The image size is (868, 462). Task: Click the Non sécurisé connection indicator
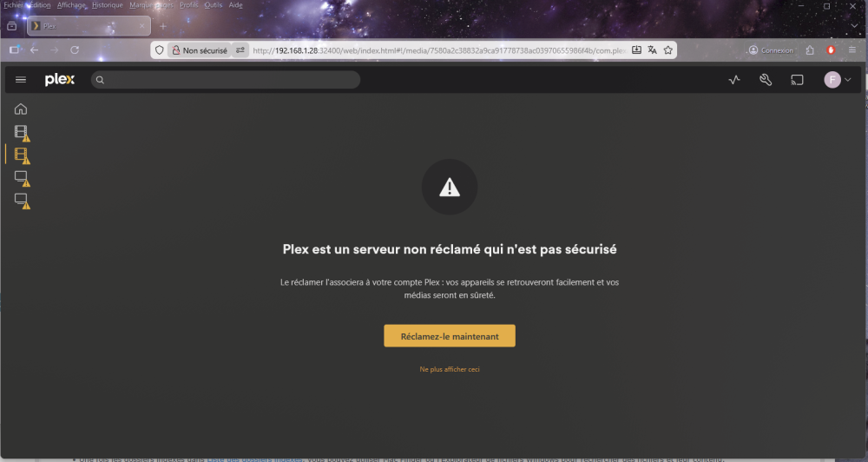pyautogui.click(x=200, y=49)
